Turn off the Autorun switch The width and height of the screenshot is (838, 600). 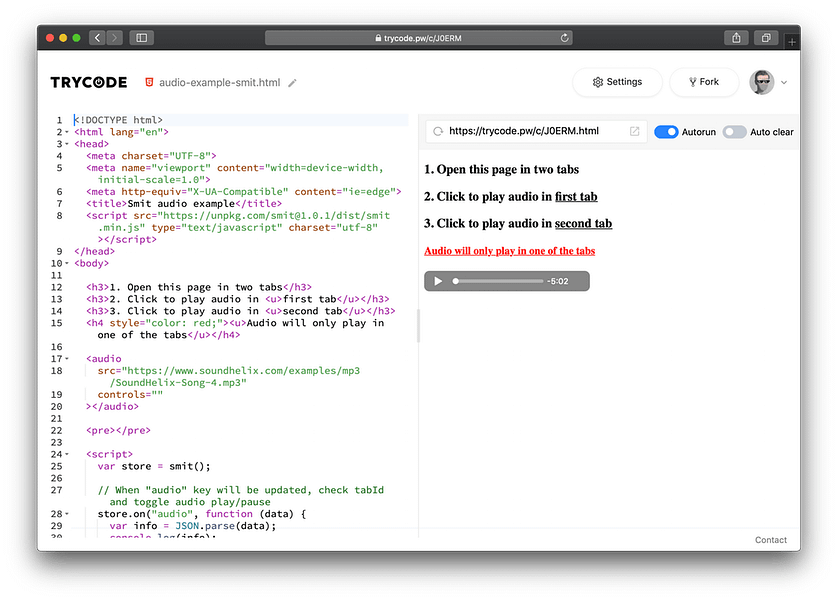(x=666, y=132)
